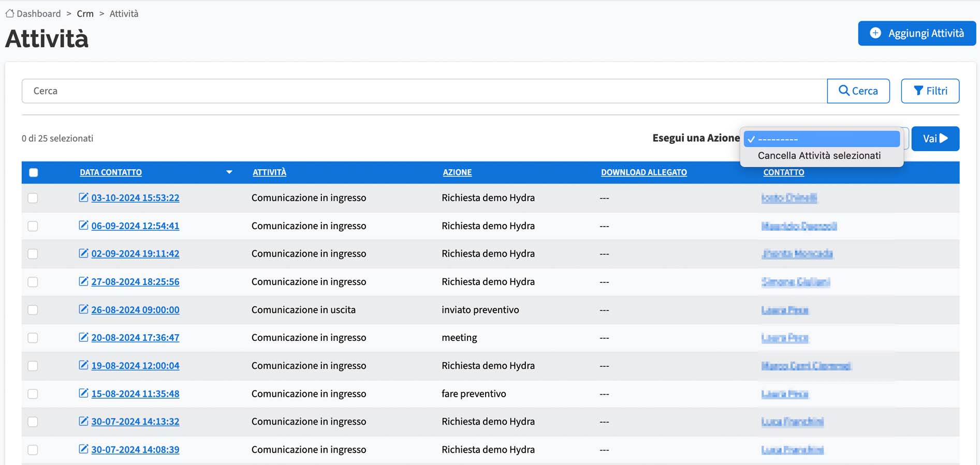Check the 06-09-2024 12:54:41 row checkbox
Image resolution: width=980 pixels, height=465 pixels.
(x=33, y=226)
